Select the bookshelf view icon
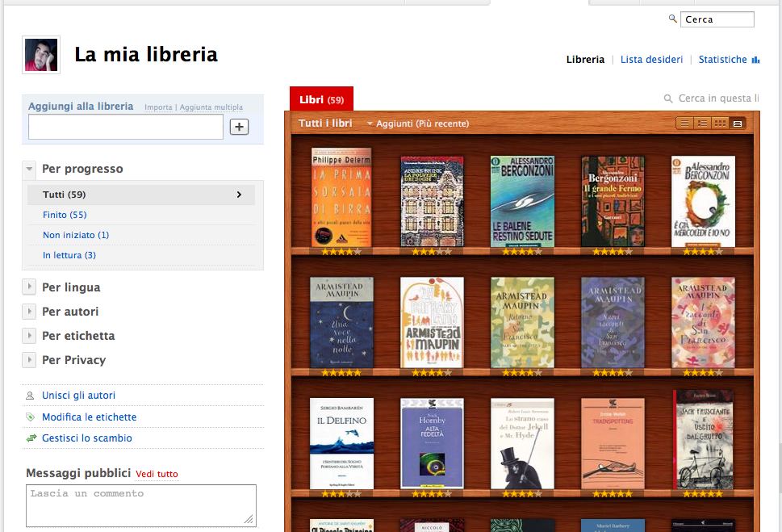Image resolution: width=782 pixels, height=532 pixels. click(x=737, y=124)
